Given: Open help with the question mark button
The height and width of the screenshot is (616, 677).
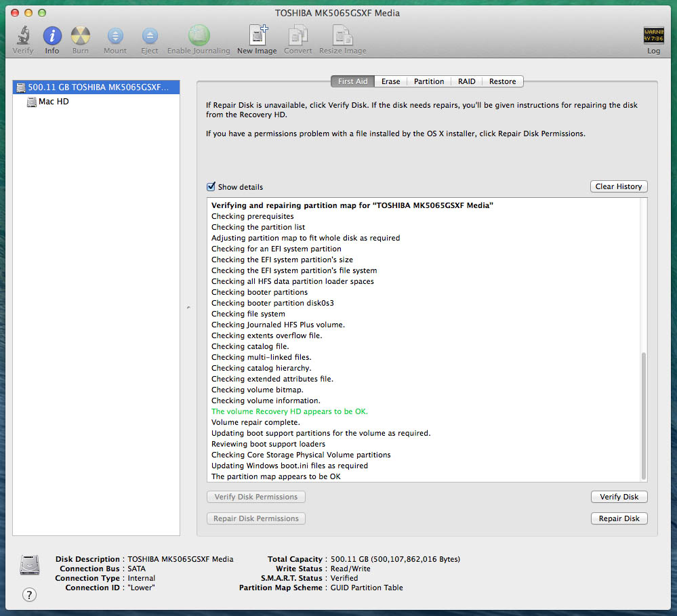Looking at the screenshot, I should [29, 595].
